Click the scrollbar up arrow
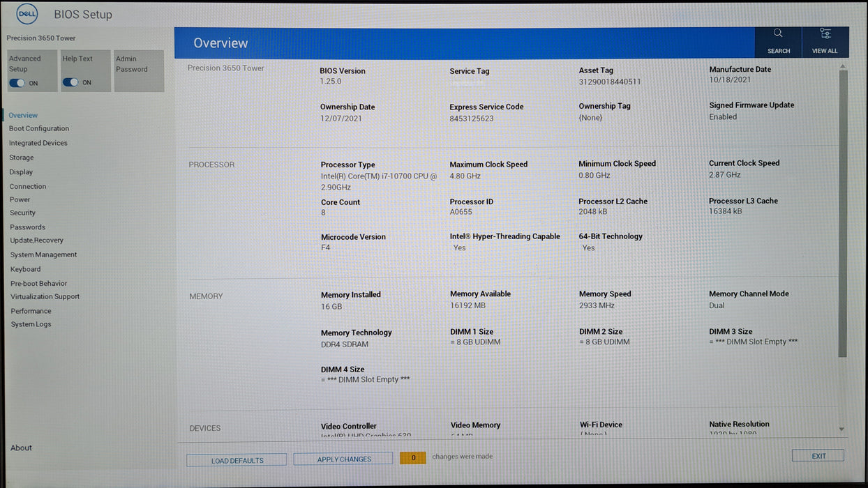This screenshot has width=868, height=488. [842, 66]
